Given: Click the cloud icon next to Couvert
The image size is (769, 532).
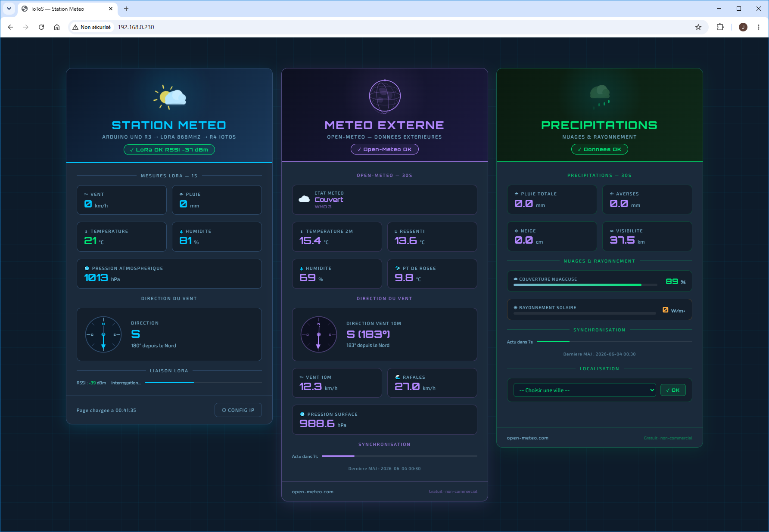Looking at the screenshot, I should click(304, 199).
